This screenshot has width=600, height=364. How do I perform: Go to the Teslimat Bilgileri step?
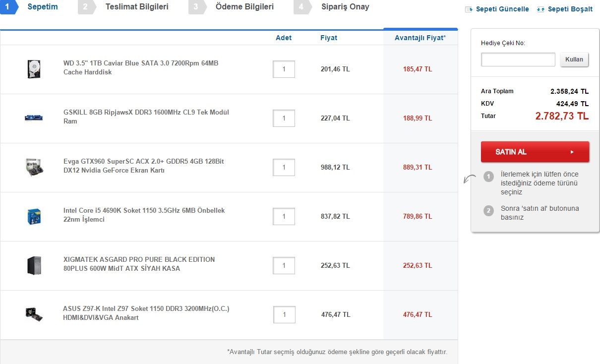136,7
